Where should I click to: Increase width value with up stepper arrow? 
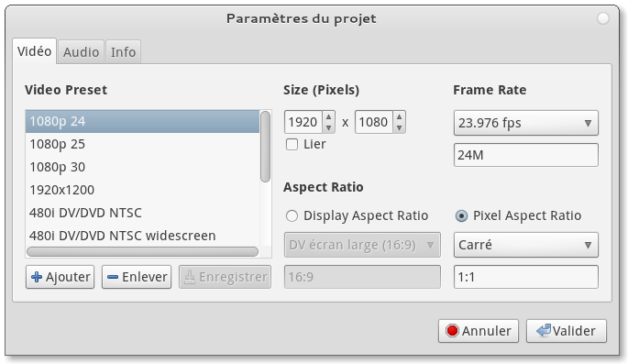pyautogui.click(x=328, y=116)
